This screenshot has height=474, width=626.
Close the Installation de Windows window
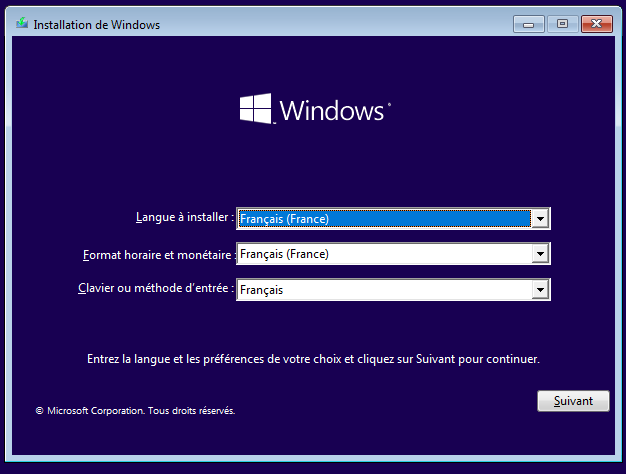(597, 24)
